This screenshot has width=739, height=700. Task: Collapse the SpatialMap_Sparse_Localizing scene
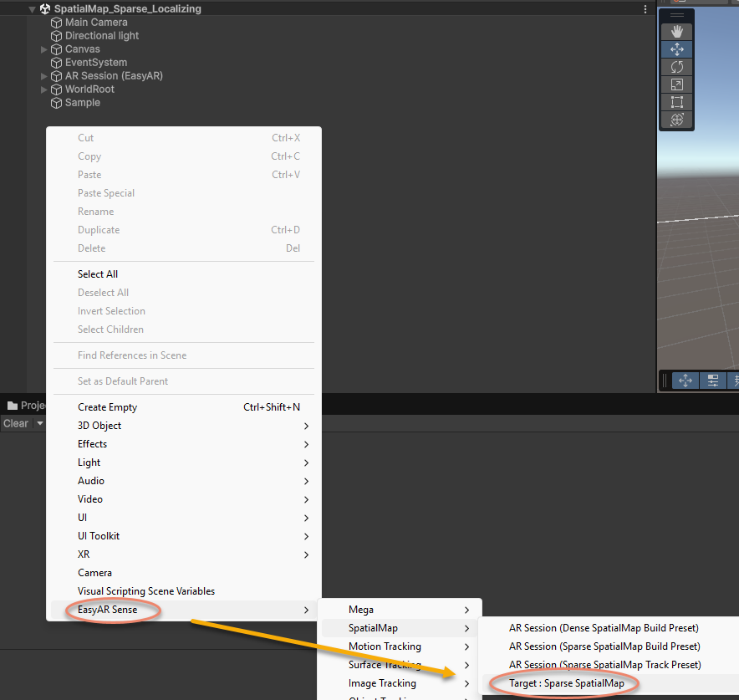33,9
